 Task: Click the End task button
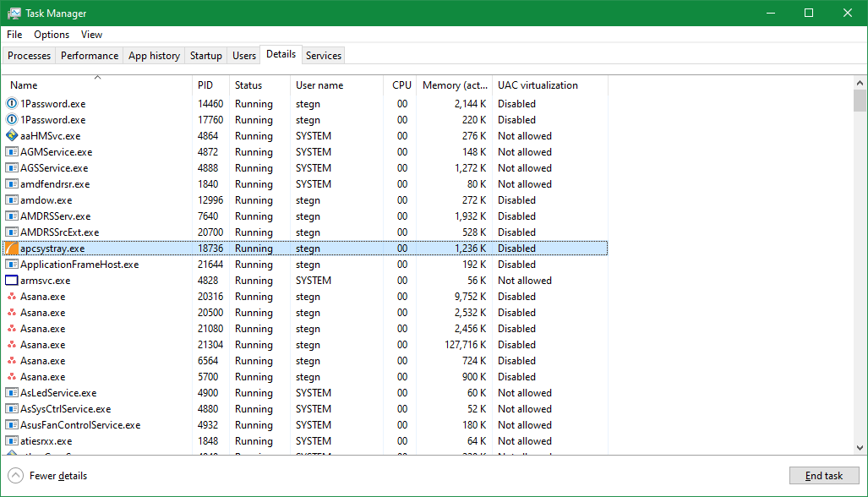click(x=823, y=476)
